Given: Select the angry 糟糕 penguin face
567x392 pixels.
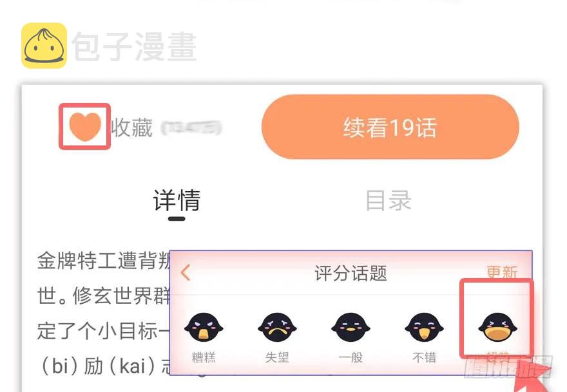Looking at the screenshot, I should click(x=204, y=327).
